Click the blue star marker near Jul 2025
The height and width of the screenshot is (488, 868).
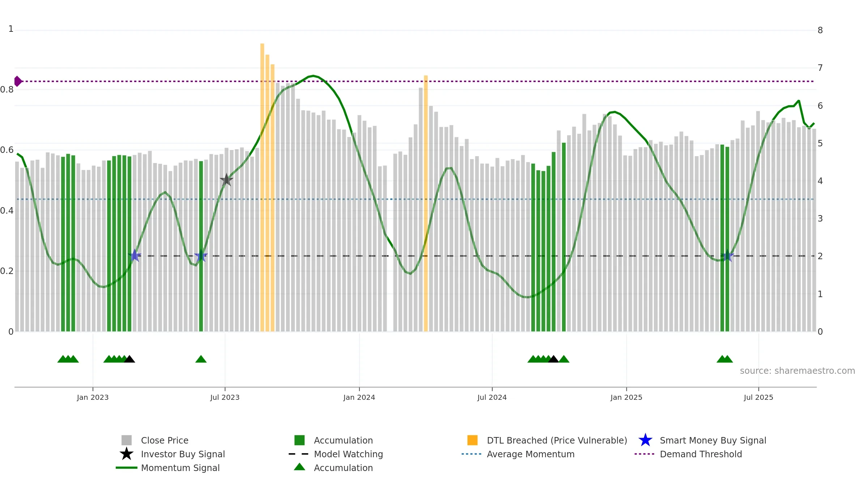pyautogui.click(x=727, y=256)
